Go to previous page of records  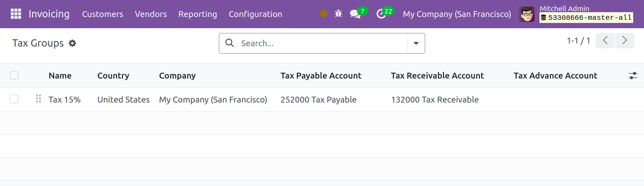605,40
